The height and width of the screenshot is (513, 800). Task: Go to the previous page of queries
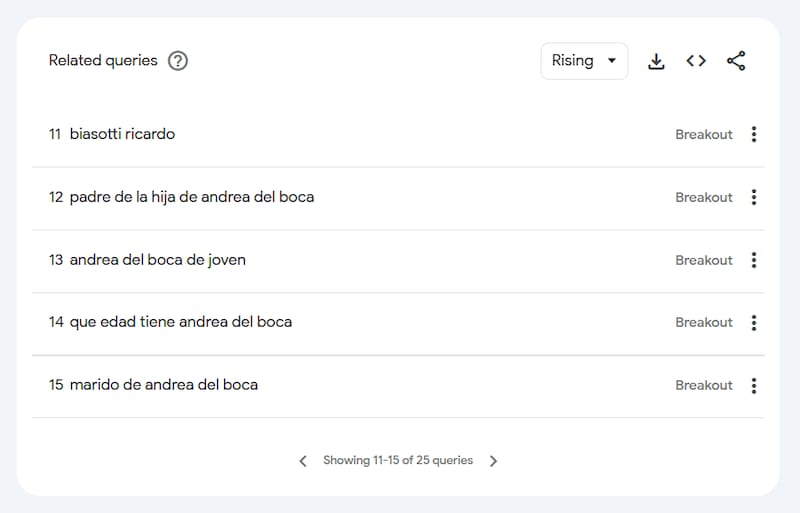pos(303,461)
